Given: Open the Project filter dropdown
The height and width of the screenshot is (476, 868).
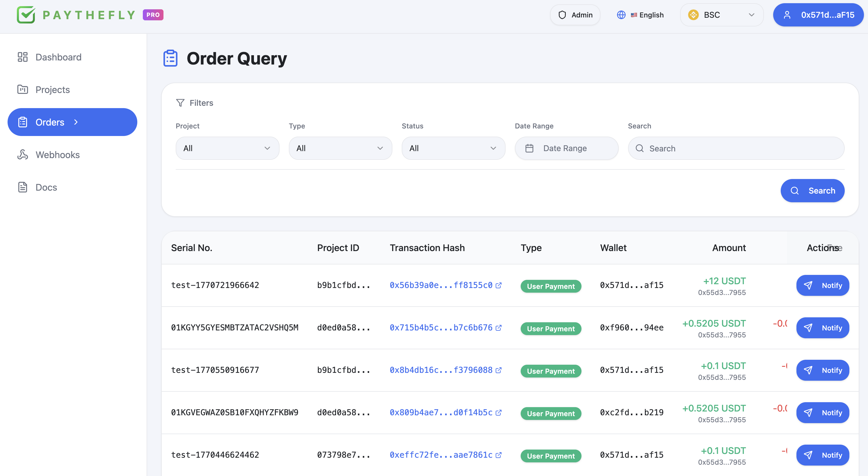Looking at the screenshot, I should coord(227,148).
